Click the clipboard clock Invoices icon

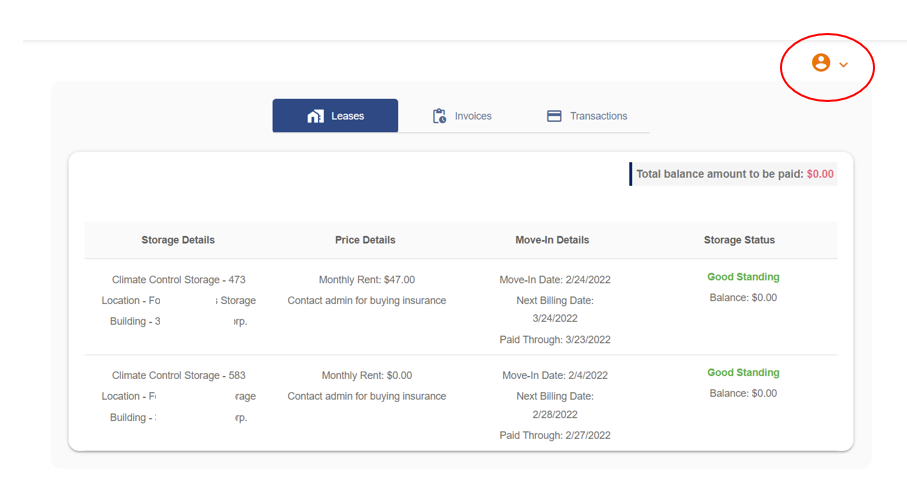(x=439, y=116)
